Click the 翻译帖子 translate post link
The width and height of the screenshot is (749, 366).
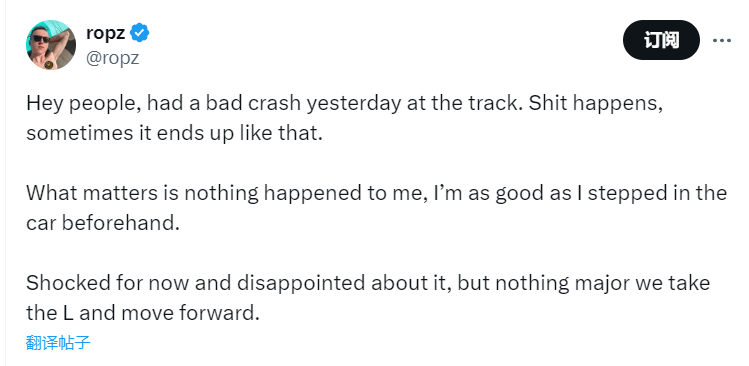(58, 343)
